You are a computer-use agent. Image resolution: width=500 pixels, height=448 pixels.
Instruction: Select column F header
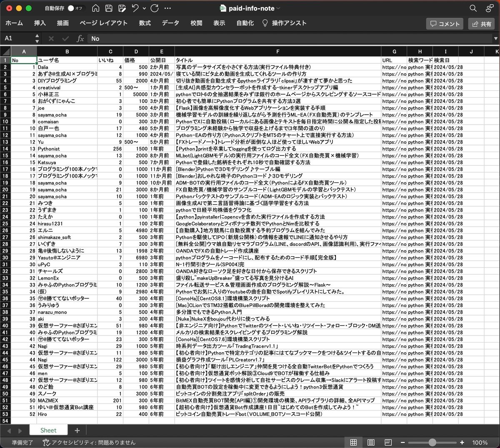point(278,52)
